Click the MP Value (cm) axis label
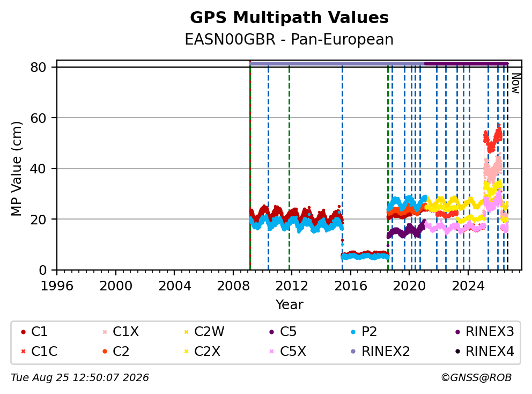Image resolution: width=532 pixels, height=394 pixels. (16, 169)
